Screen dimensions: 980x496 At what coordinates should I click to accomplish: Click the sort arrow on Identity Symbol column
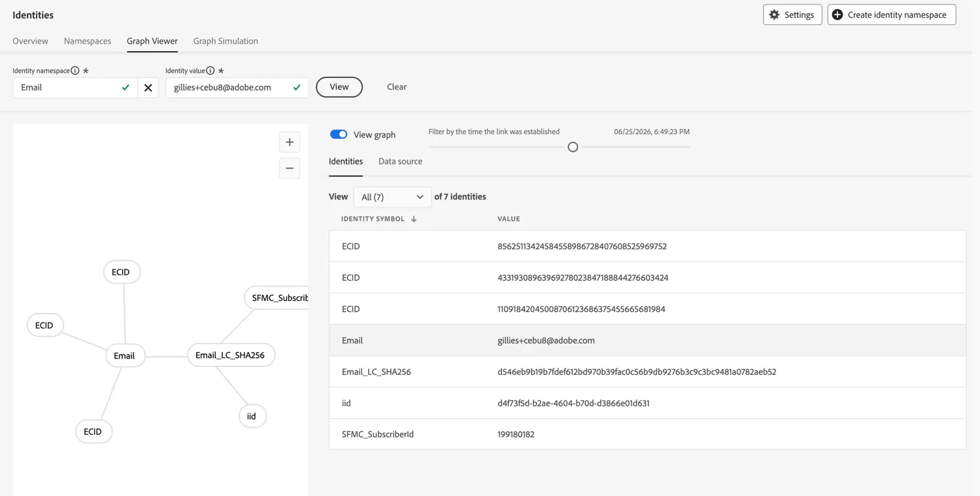point(414,219)
